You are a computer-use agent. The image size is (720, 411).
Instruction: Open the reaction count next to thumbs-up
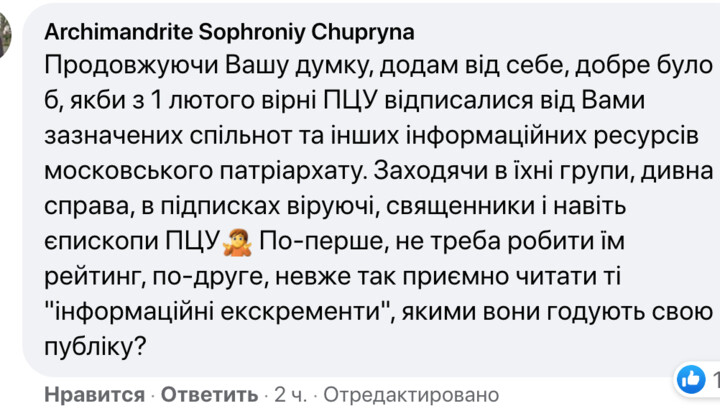[x=714, y=378]
